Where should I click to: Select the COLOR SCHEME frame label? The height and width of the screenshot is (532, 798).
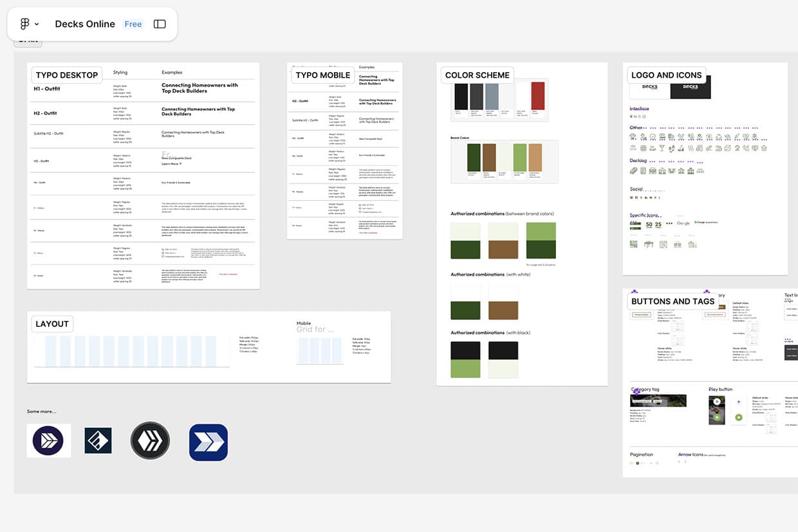pos(477,75)
